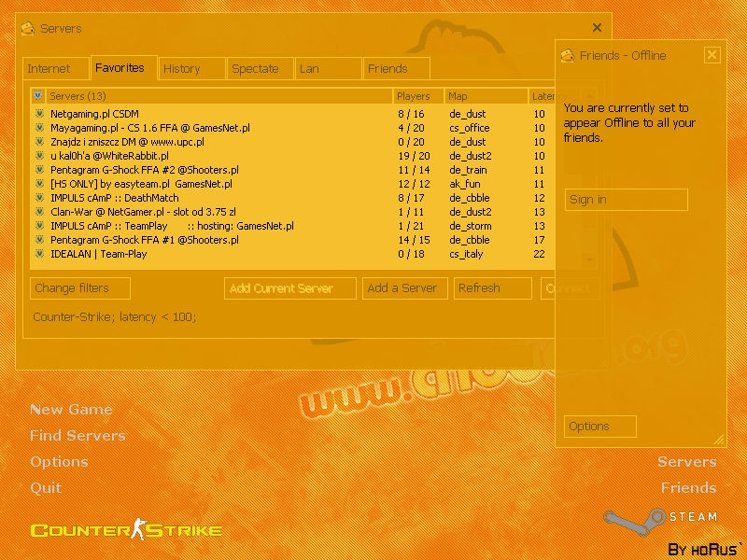
Task: Click the icon beside Pentagram G-Shock FFA #1 server
Action: 39,240
